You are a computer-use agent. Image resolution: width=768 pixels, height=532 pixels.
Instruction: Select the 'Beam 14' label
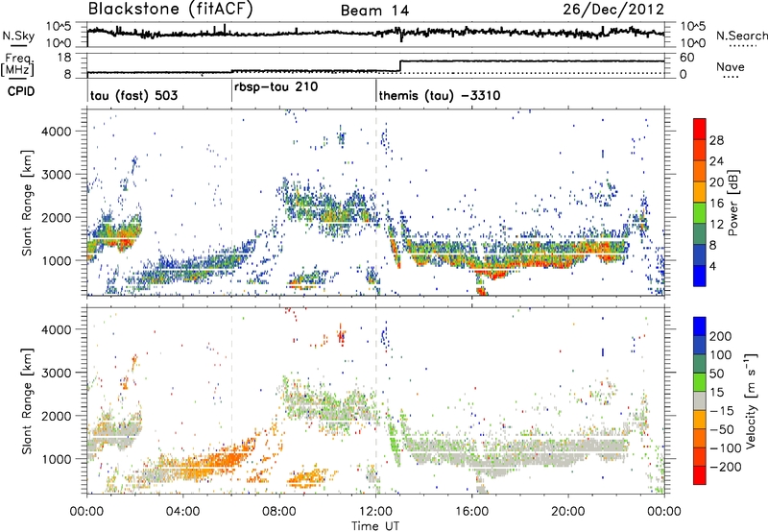pyautogui.click(x=374, y=11)
